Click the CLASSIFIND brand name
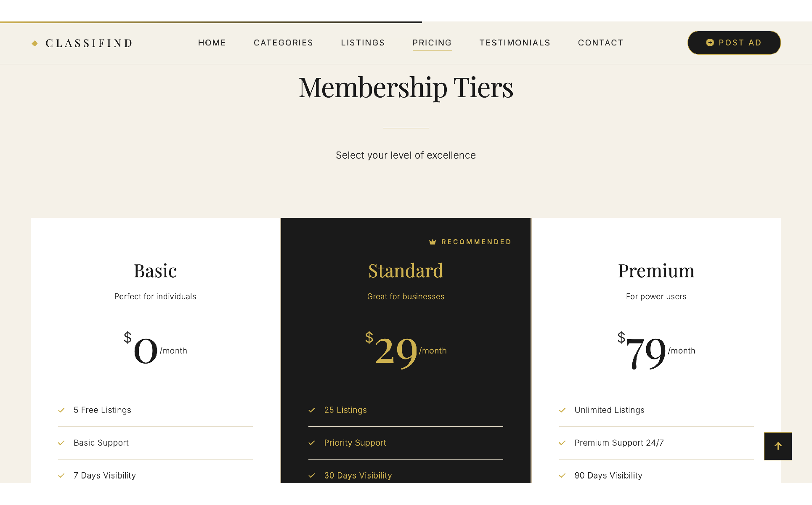812x505 pixels. point(89,43)
